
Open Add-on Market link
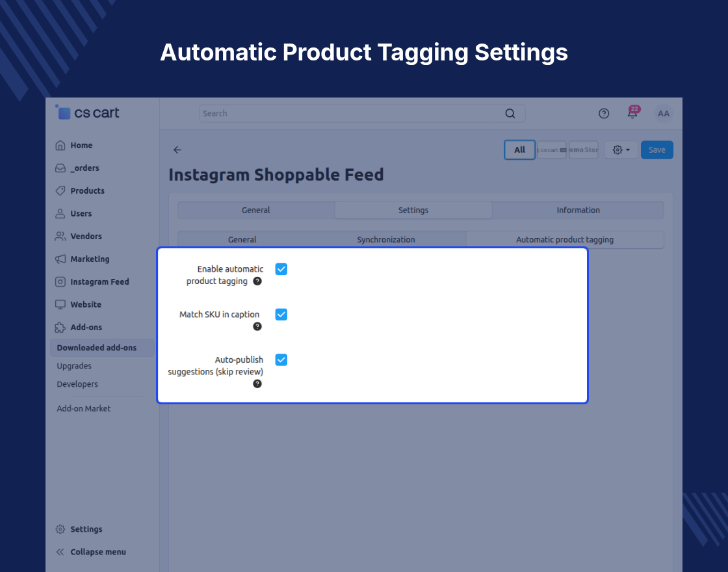point(84,409)
